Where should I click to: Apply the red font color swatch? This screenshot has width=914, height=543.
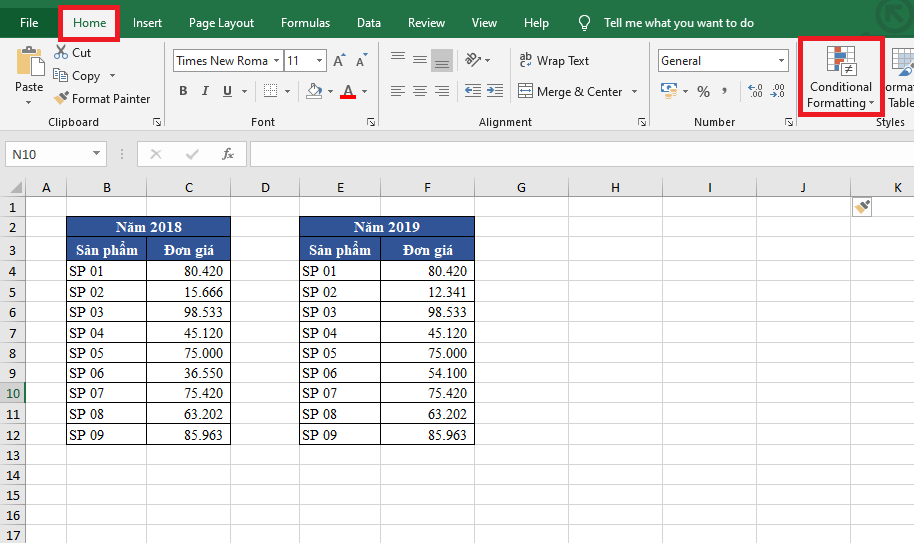[x=348, y=92]
